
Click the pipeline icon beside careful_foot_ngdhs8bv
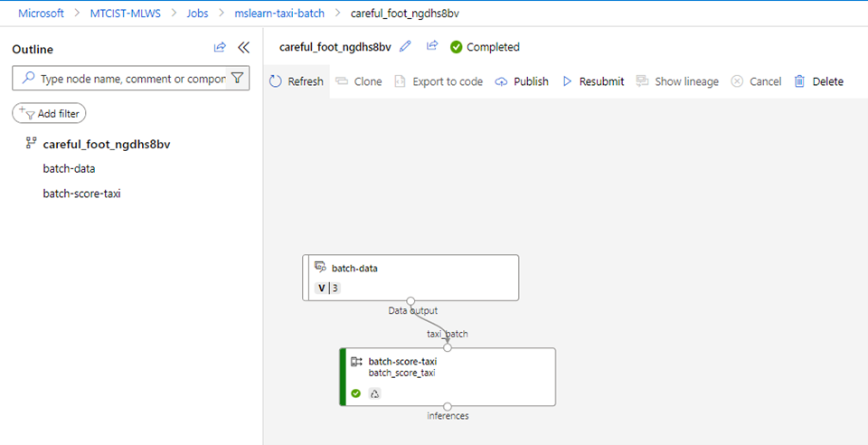coord(31,143)
